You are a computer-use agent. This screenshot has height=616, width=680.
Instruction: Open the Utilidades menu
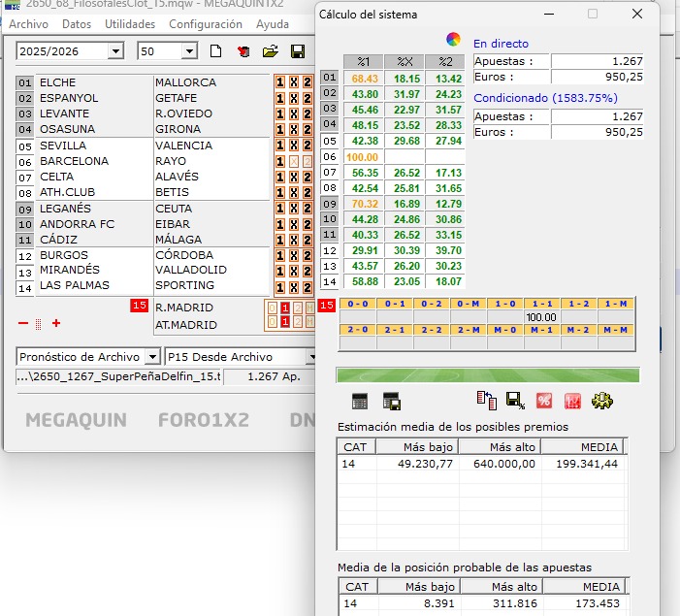[130, 24]
